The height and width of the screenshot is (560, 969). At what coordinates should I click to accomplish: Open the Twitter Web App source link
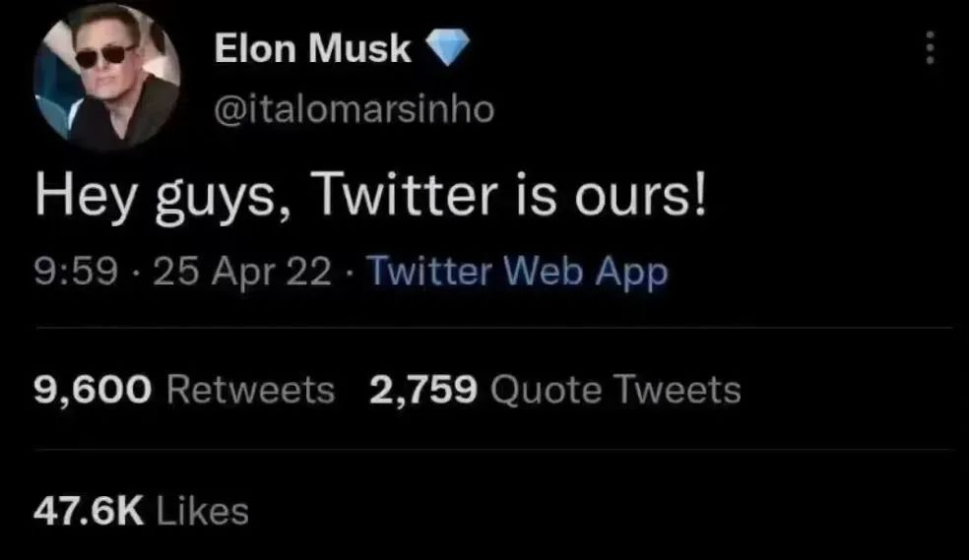(518, 271)
